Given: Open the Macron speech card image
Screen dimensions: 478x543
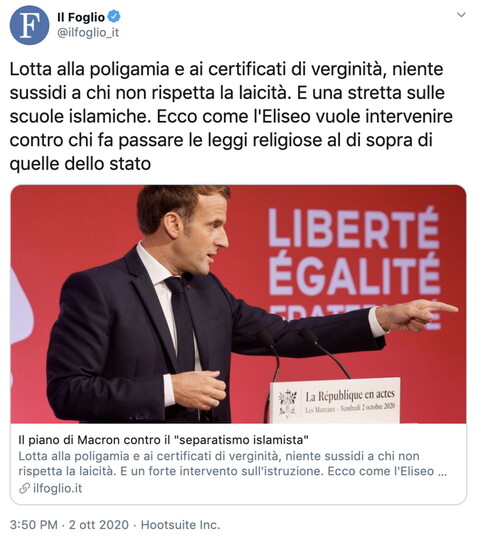Looking at the screenshot, I should pos(238,304).
